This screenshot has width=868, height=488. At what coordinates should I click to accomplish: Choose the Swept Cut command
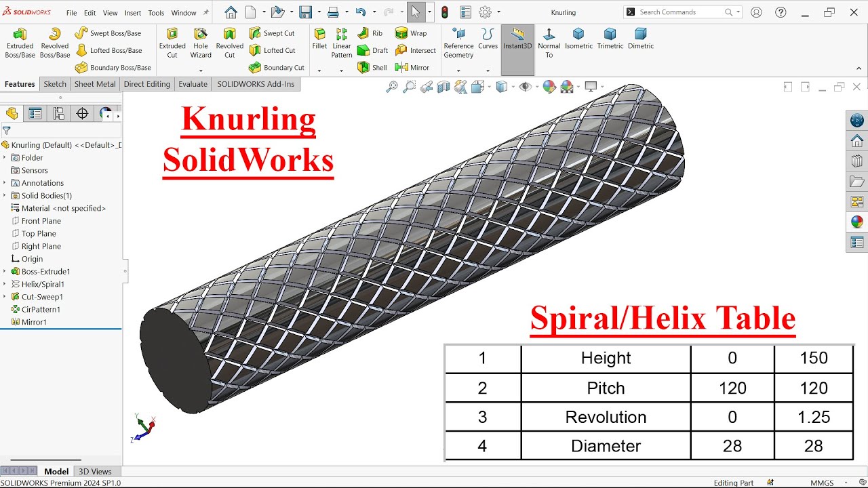(x=272, y=33)
